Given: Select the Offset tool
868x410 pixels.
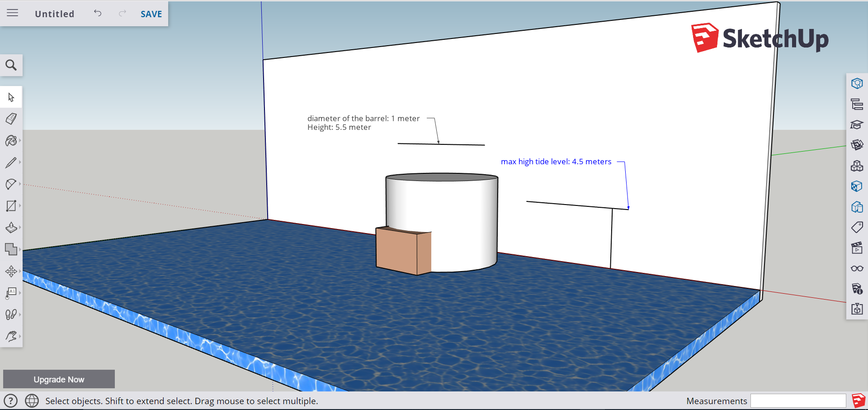Looking at the screenshot, I should [11, 249].
